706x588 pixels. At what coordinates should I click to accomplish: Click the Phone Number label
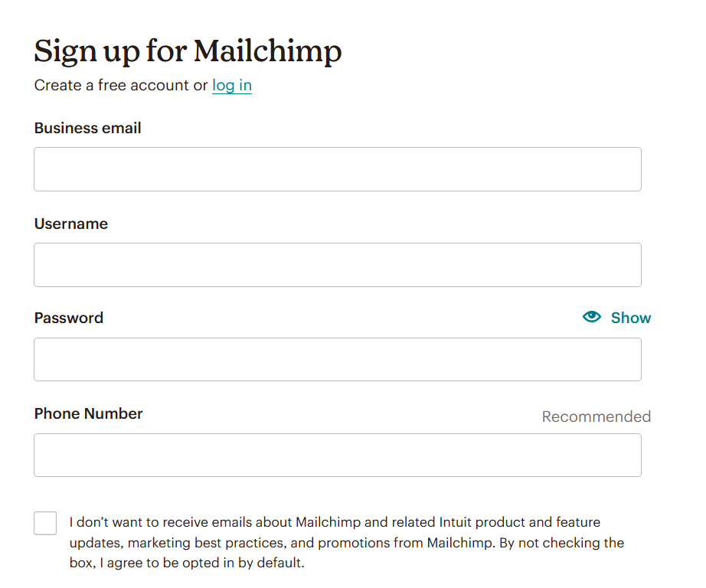point(89,413)
